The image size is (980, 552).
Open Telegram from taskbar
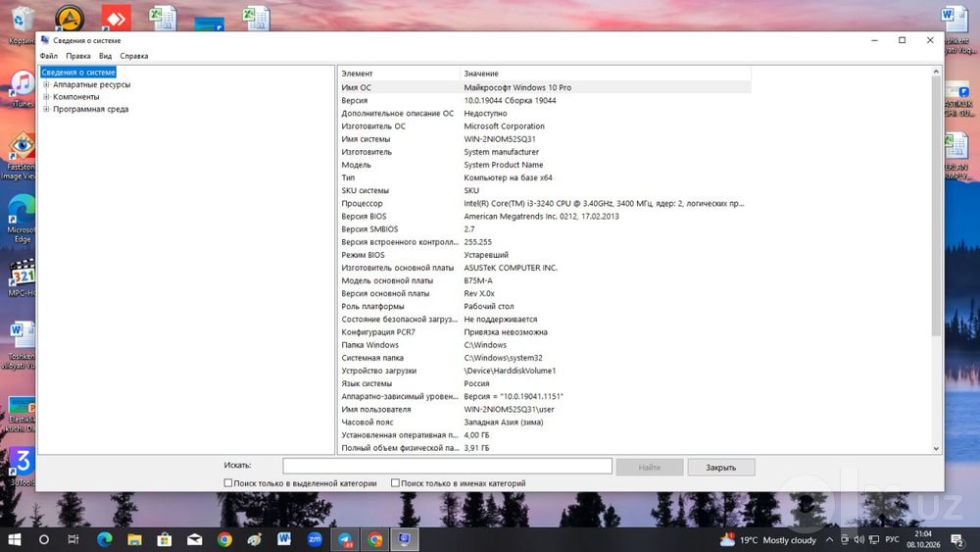[345, 539]
